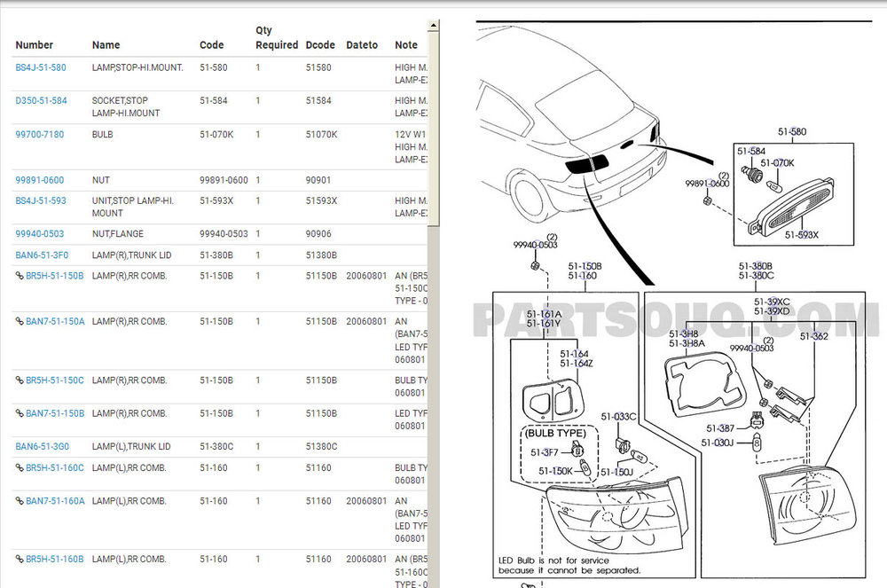Image resolution: width=887 pixels, height=588 pixels.
Task: Select the 51-584 callout in the diagram
Action: pyautogui.click(x=750, y=152)
